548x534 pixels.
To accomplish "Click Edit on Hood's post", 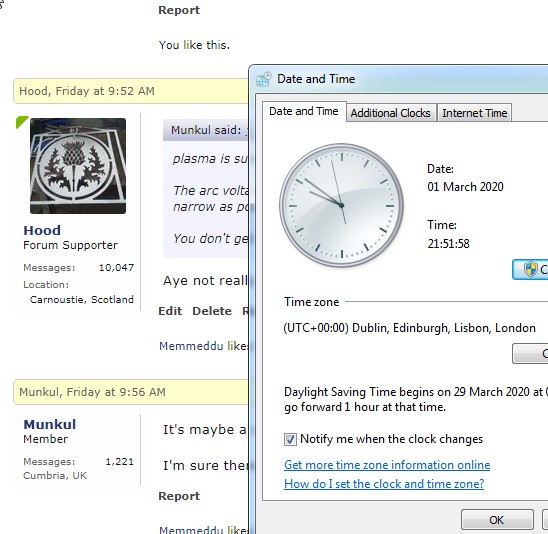I will [170, 311].
